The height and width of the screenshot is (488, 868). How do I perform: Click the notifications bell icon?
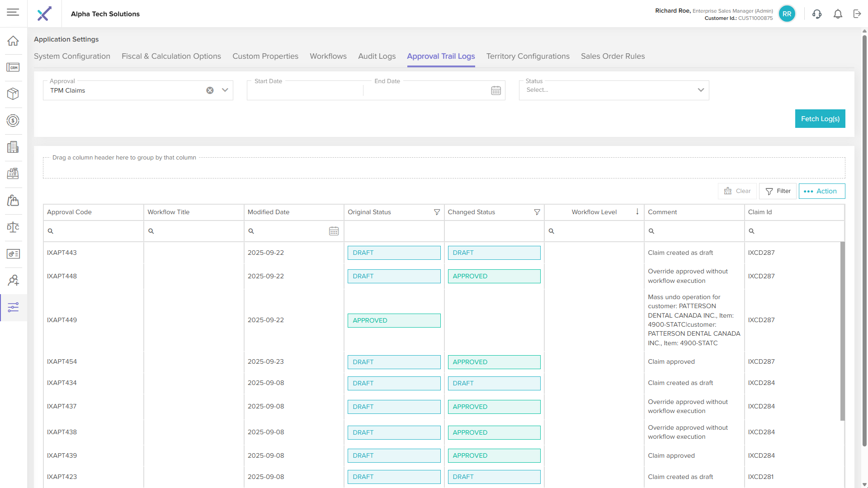click(x=838, y=14)
